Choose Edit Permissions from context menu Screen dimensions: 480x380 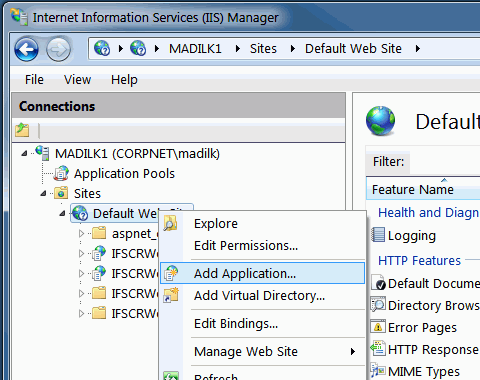pos(262,246)
